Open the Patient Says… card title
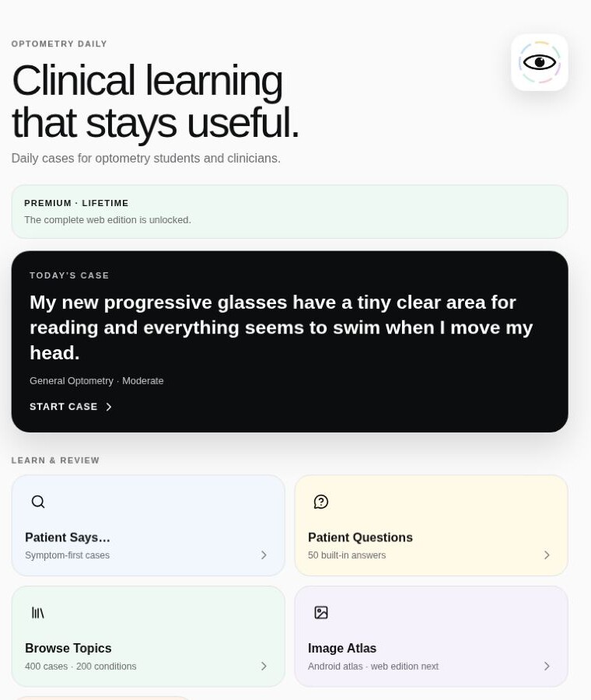The width and height of the screenshot is (591, 700). coord(68,537)
